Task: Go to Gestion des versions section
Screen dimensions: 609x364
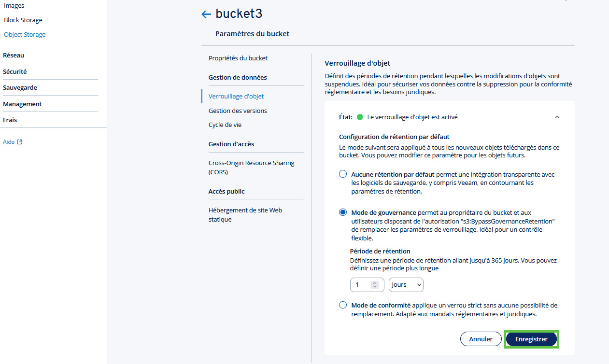Action: (238, 111)
